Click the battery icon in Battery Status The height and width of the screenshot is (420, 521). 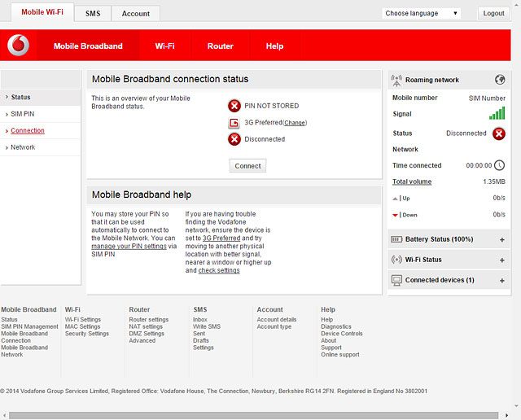[x=397, y=239]
